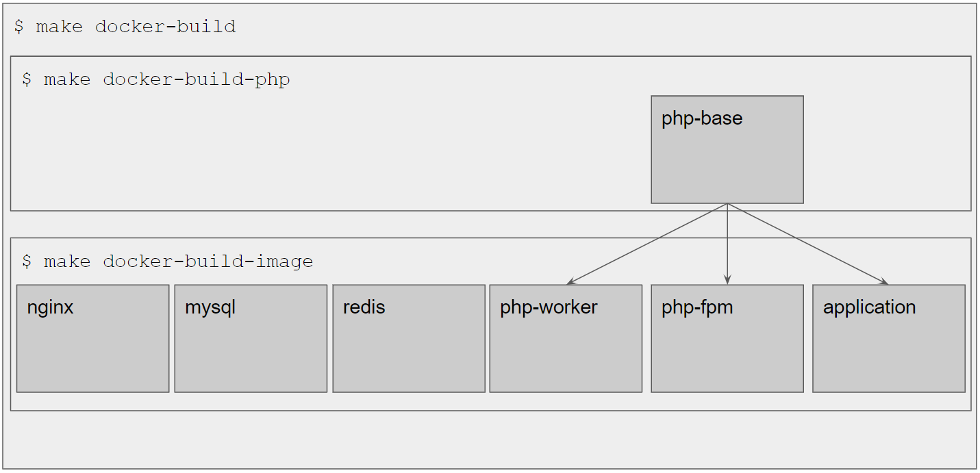Click the "$ make docker-build-image" command text
This screenshot has height=473, width=980.
coord(167,261)
